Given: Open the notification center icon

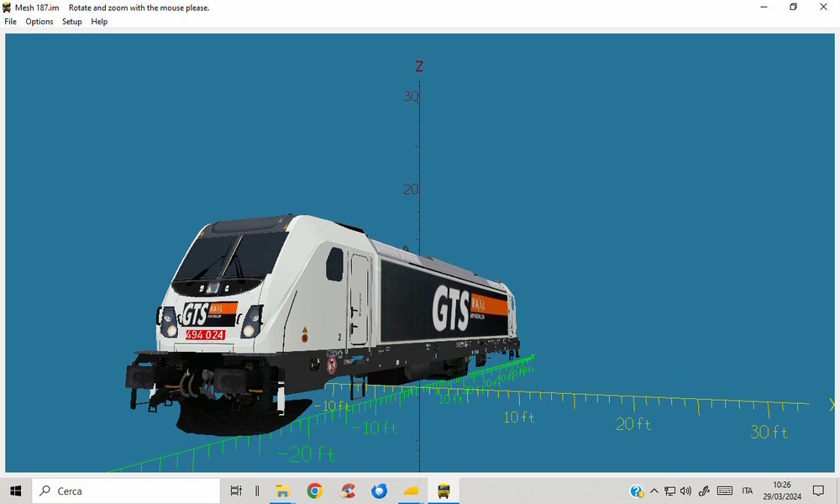Looking at the screenshot, I should [818, 491].
